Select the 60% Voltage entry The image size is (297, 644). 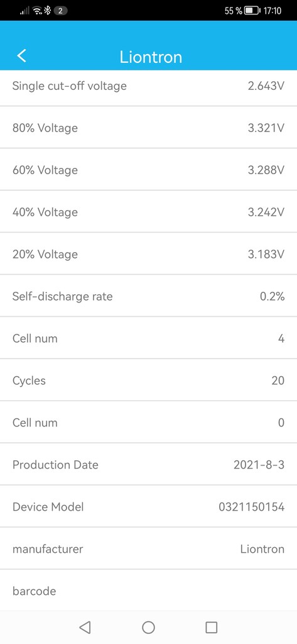[148, 170]
